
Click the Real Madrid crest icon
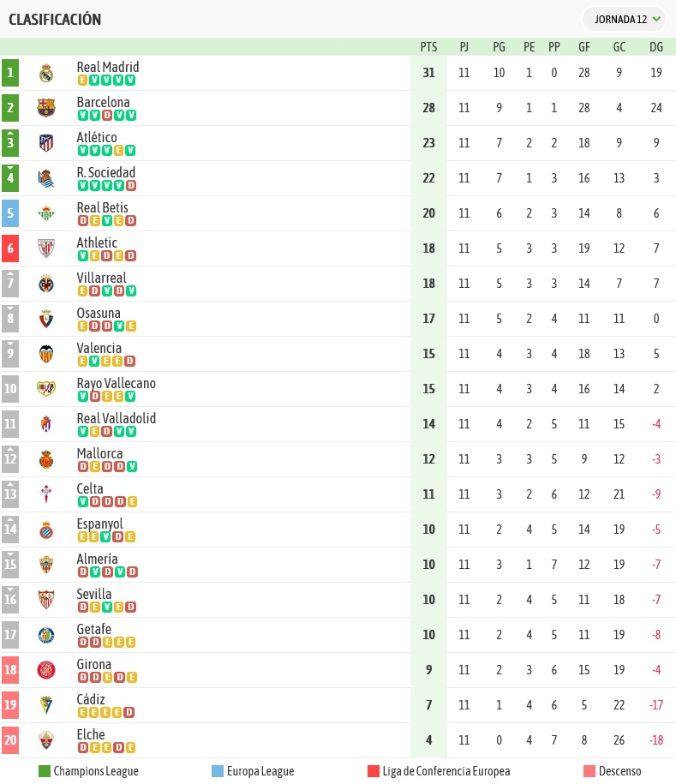tap(46, 73)
